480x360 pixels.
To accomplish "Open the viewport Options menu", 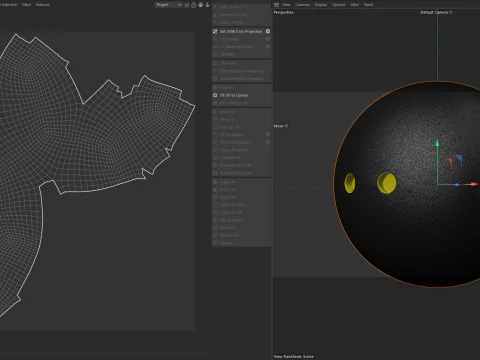I will pyautogui.click(x=339, y=5).
